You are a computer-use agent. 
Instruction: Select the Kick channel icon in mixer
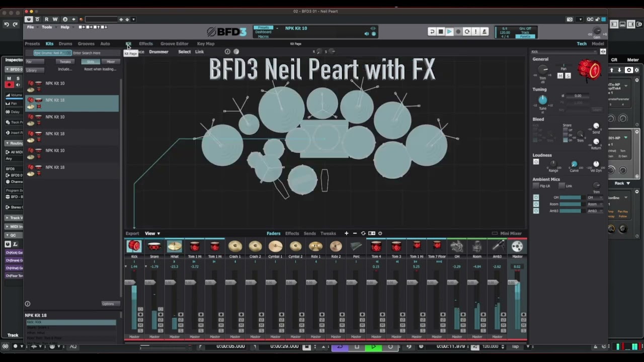coord(134,246)
